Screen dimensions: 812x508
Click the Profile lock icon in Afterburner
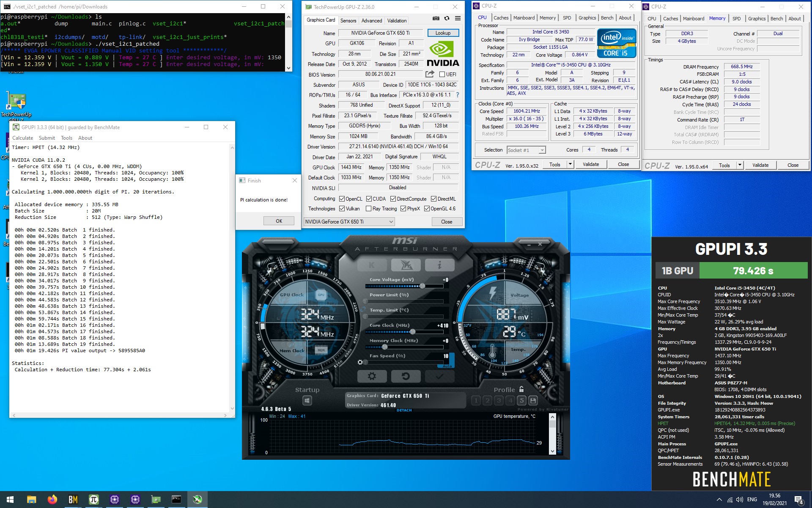(521, 389)
